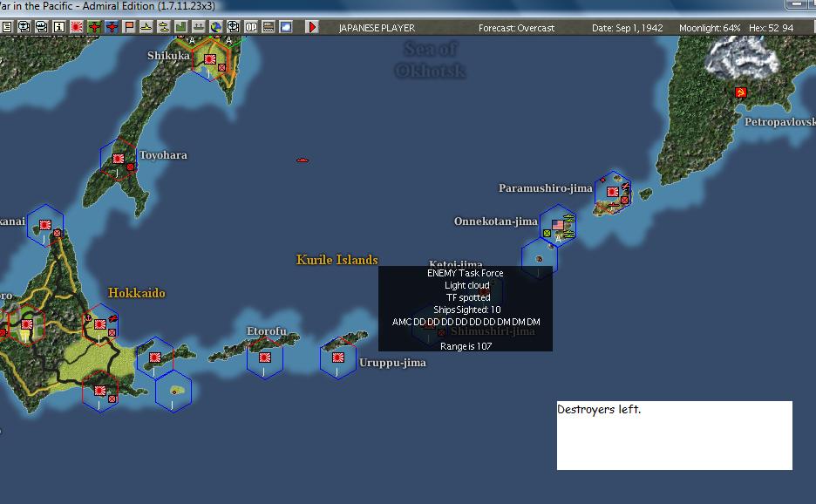Click the red plane on blue toolbar icon

[x=112, y=27]
